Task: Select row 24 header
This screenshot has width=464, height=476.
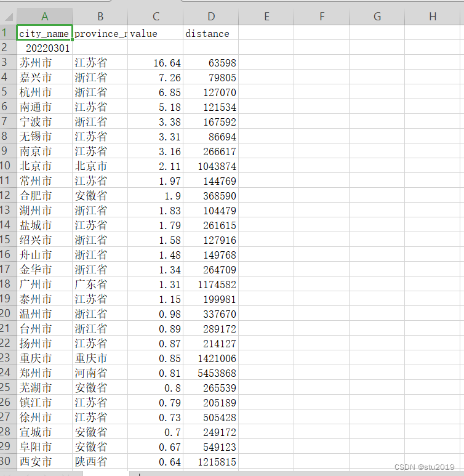Action: [8, 373]
